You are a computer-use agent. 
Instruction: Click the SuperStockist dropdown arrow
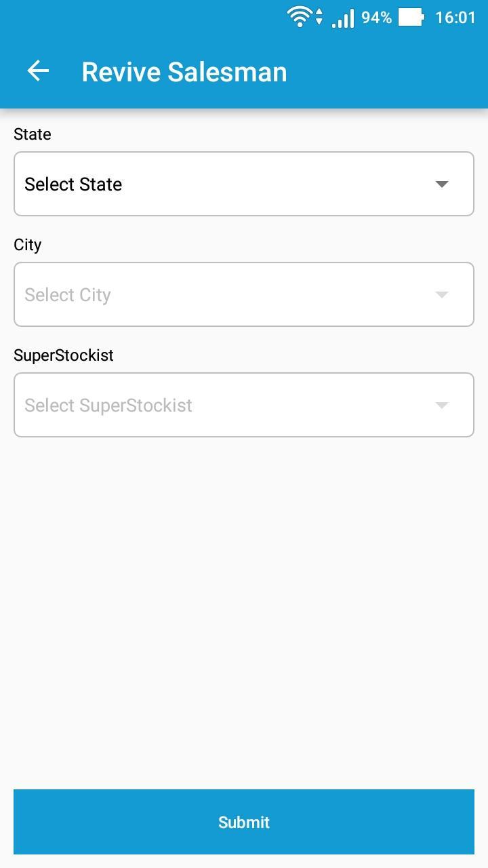442,405
